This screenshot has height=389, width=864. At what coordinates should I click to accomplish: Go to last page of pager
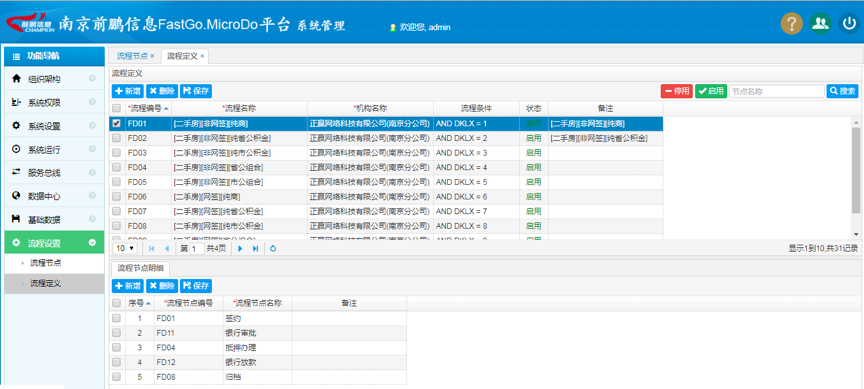click(x=255, y=248)
